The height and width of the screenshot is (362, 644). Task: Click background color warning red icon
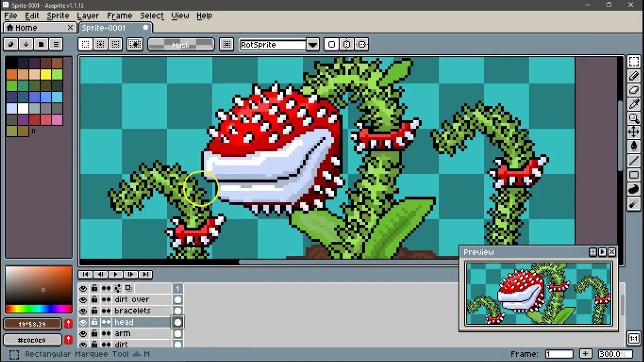click(x=68, y=340)
